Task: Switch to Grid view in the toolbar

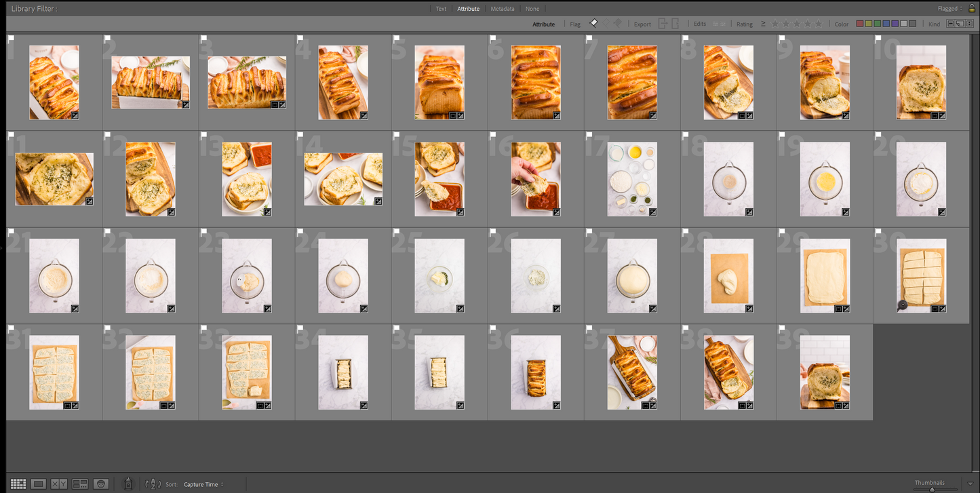Action: tap(18, 484)
